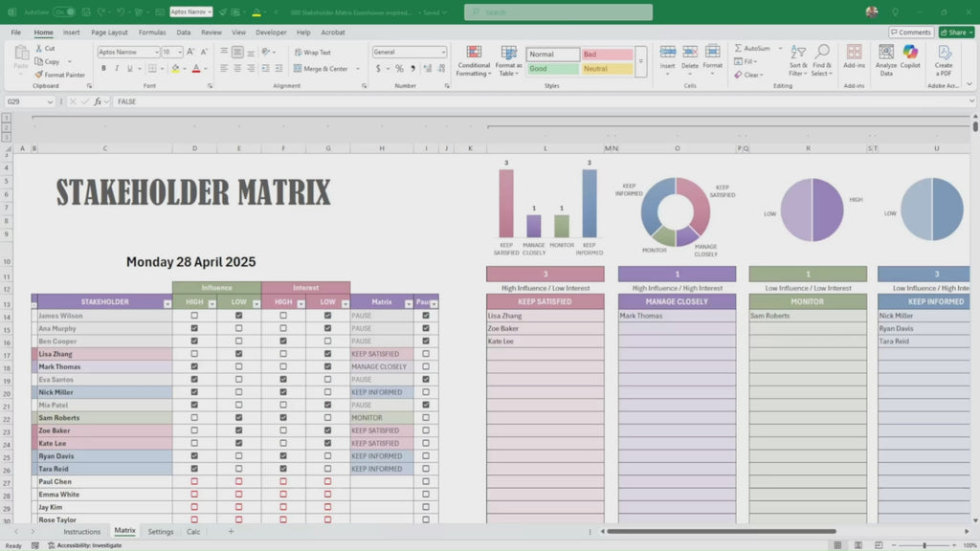Click the search box in title bar
This screenshot has width=980, height=551.
tap(558, 12)
